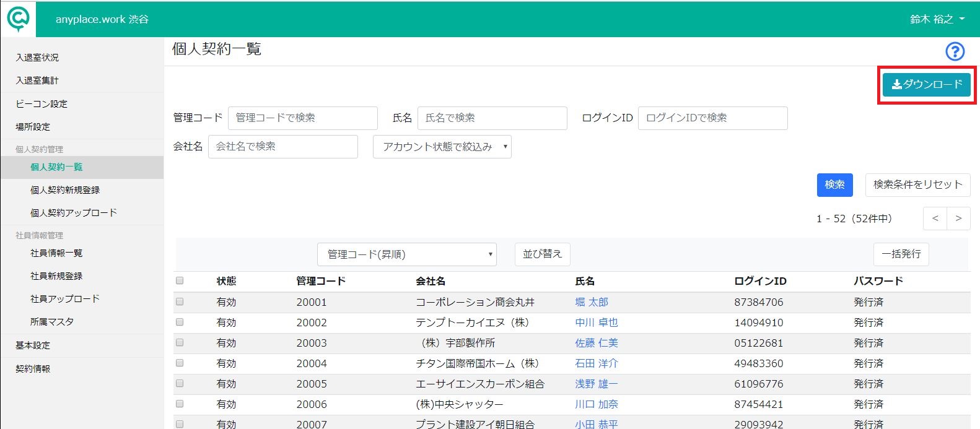Open the アカウント状態で絞込み dropdown
Viewport: 980px width, 429px height.
click(442, 147)
